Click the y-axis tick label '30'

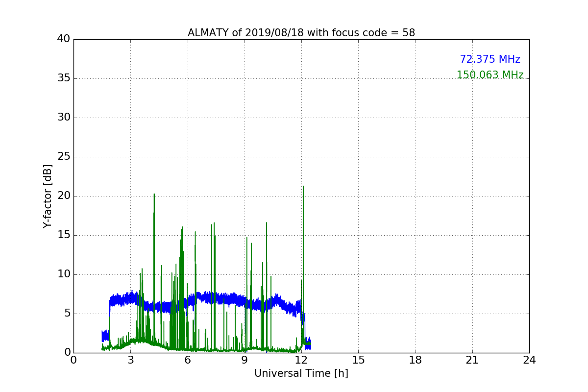point(64,118)
